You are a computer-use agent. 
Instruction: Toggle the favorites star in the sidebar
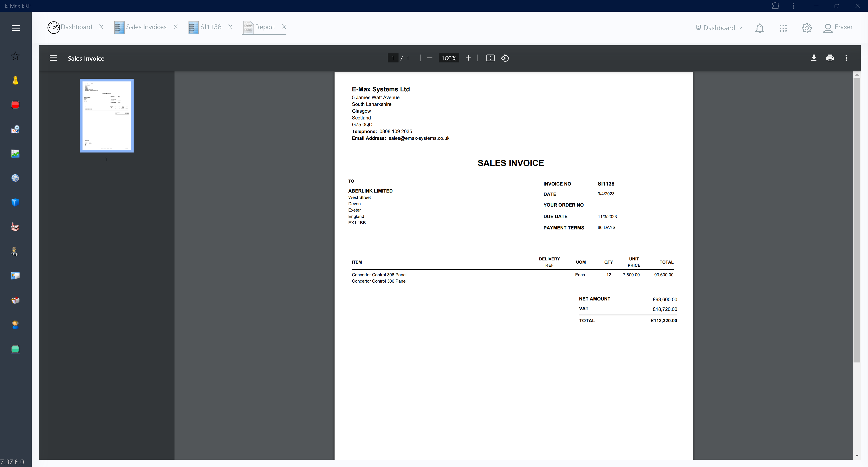(15, 56)
